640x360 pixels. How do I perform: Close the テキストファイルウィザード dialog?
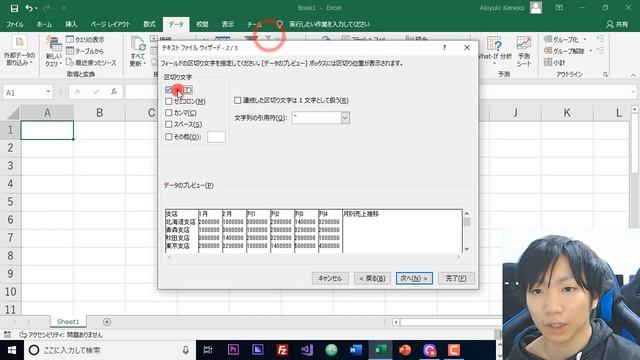coord(467,48)
